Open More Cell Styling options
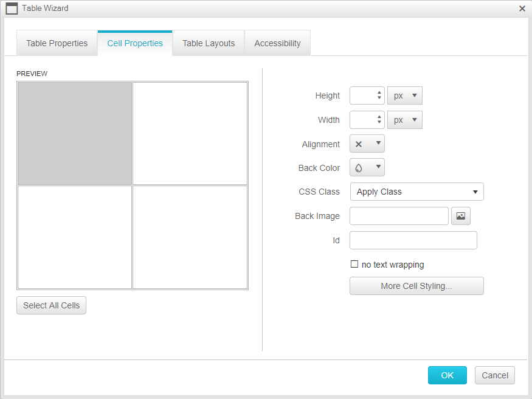The image size is (532, 399). coord(416,286)
